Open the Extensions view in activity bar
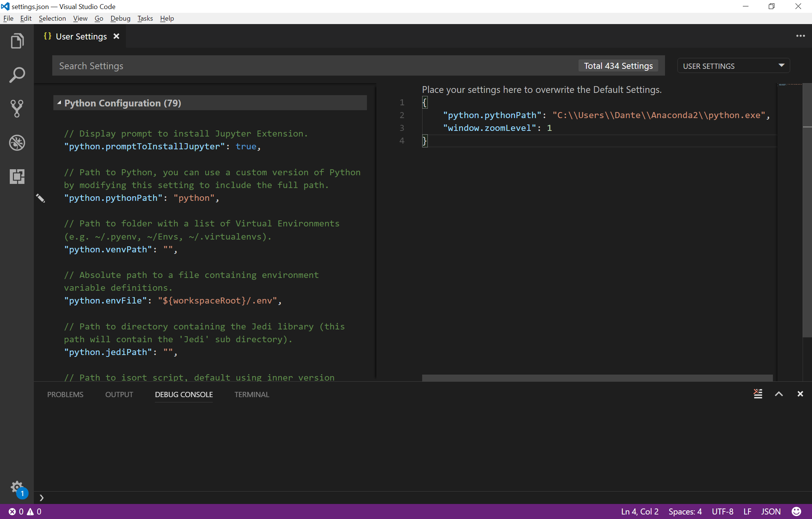The width and height of the screenshot is (812, 519). (17, 176)
